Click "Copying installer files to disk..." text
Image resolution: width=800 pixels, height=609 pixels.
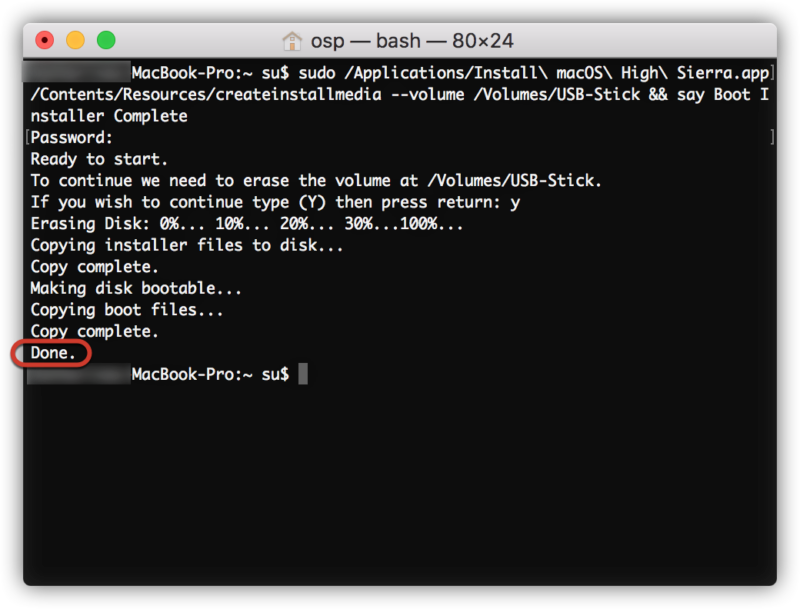pyautogui.click(x=186, y=245)
